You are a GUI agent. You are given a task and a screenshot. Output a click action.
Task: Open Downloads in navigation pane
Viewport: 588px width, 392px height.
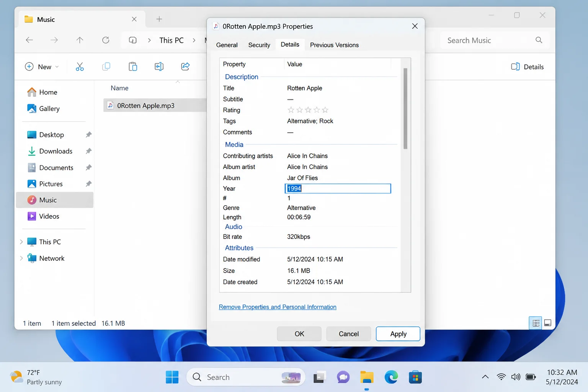(x=50, y=151)
